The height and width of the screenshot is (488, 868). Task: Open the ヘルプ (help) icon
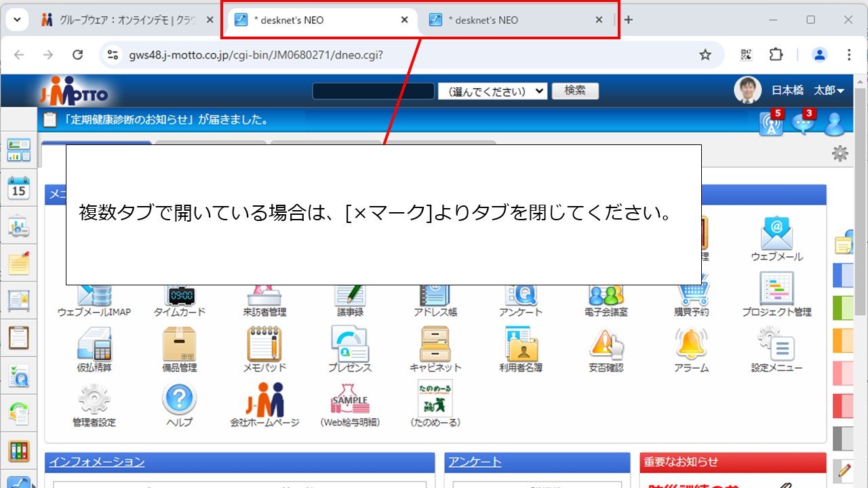178,396
